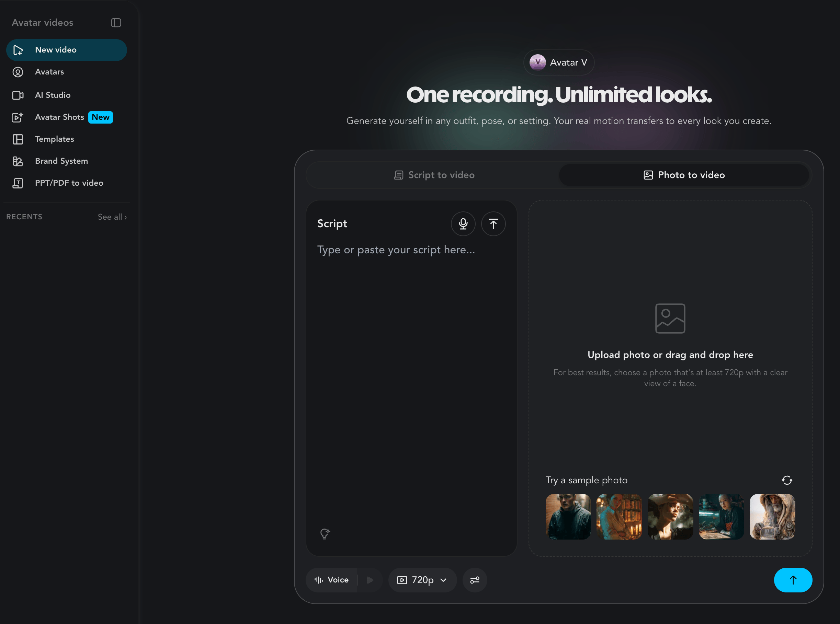Image resolution: width=840 pixels, height=624 pixels.
Task: Open Brand System from sidebar
Action: pos(61,161)
